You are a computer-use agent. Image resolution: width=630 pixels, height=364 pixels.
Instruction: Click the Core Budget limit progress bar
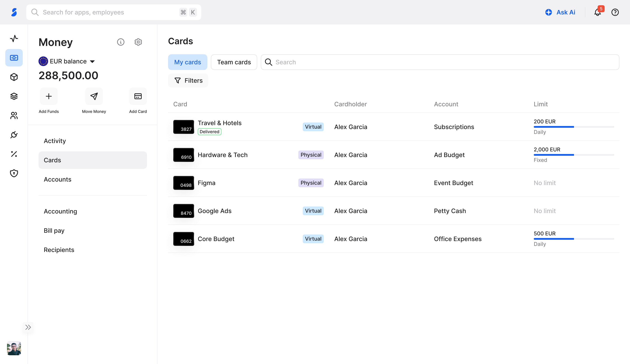574,239
